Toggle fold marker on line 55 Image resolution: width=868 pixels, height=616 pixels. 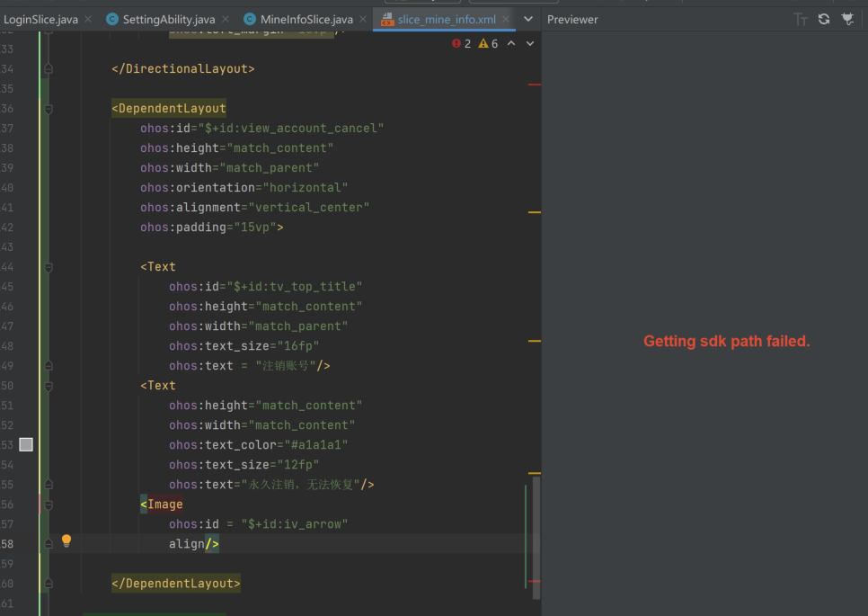(49, 484)
